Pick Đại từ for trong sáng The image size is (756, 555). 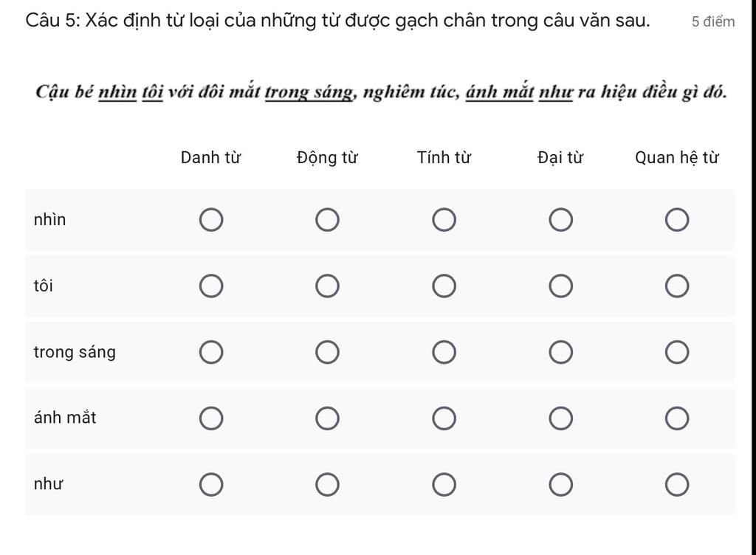pos(561,352)
